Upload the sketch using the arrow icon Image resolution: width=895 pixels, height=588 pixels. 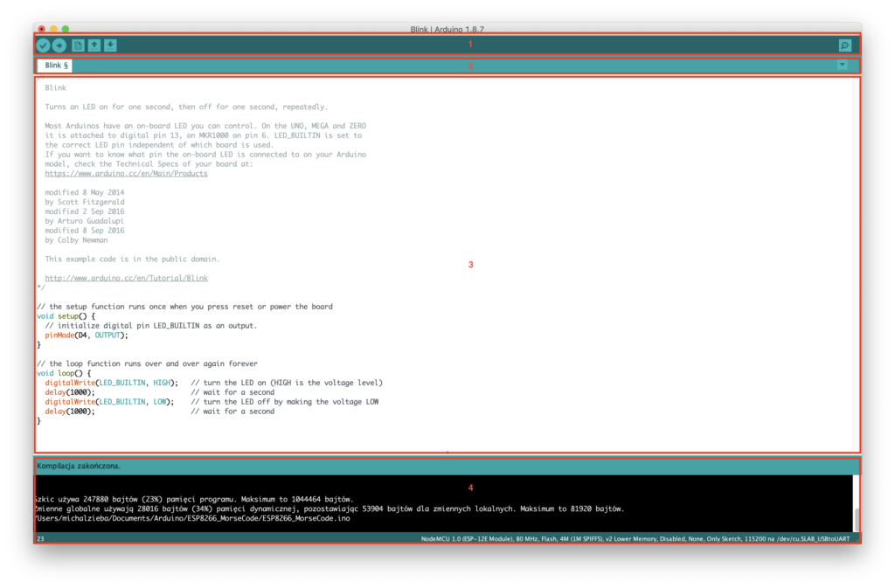pyautogui.click(x=59, y=45)
